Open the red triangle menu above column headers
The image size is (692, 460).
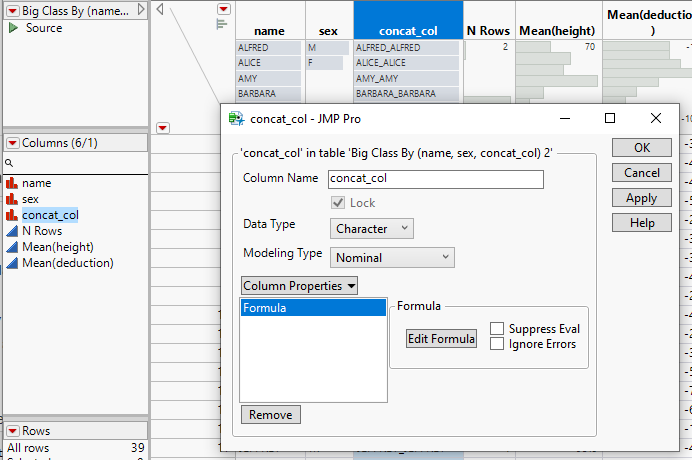point(224,8)
